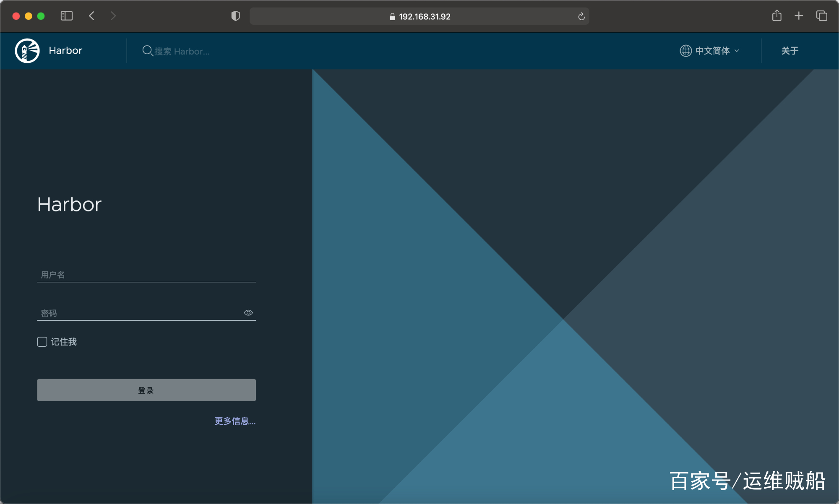Click the Harbor header title text
The image size is (839, 504).
[x=65, y=50]
